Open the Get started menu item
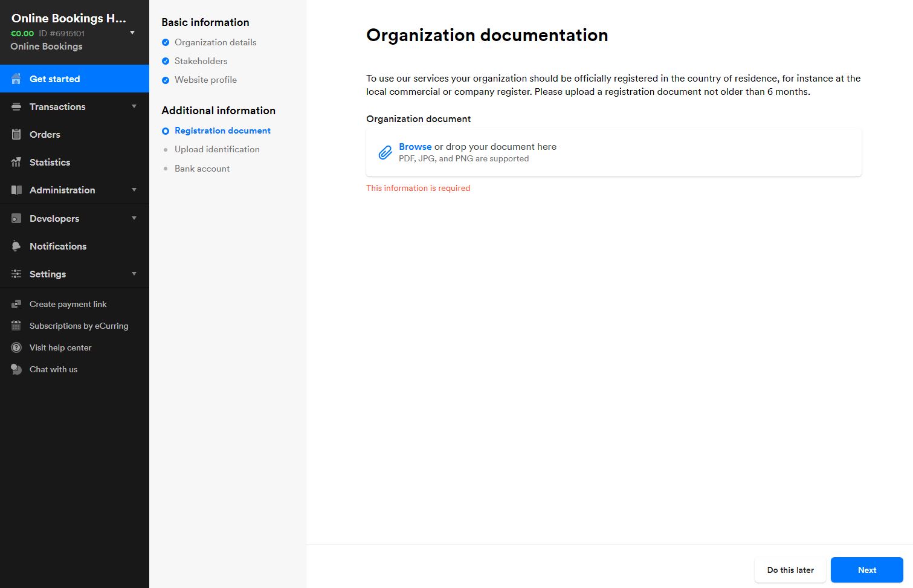The width and height of the screenshot is (913, 588). (x=54, y=79)
